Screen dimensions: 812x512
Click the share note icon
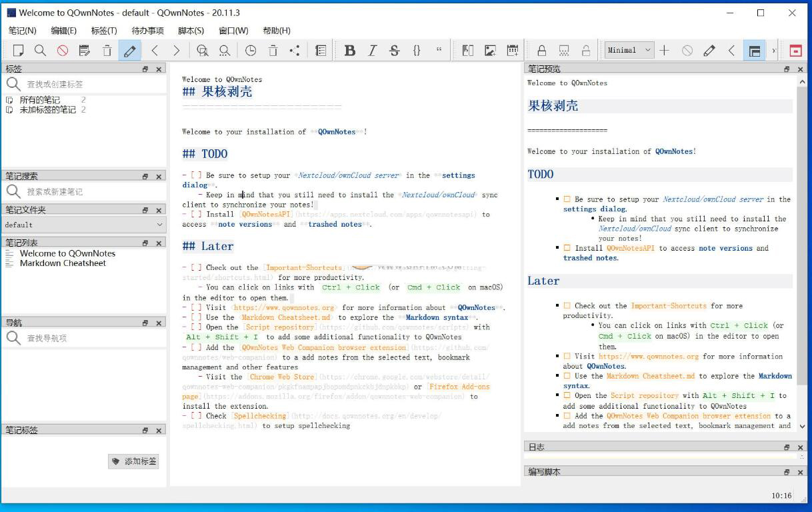(295, 51)
